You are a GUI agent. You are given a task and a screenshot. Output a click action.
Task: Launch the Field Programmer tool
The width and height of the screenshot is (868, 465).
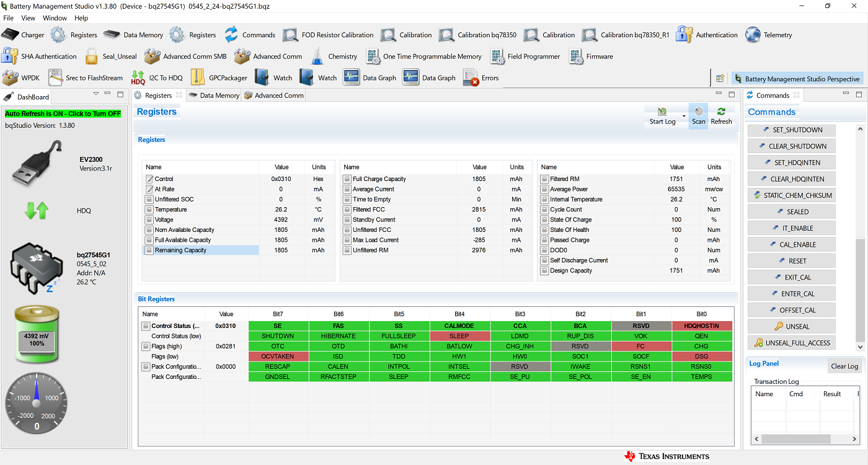[x=525, y=56]
